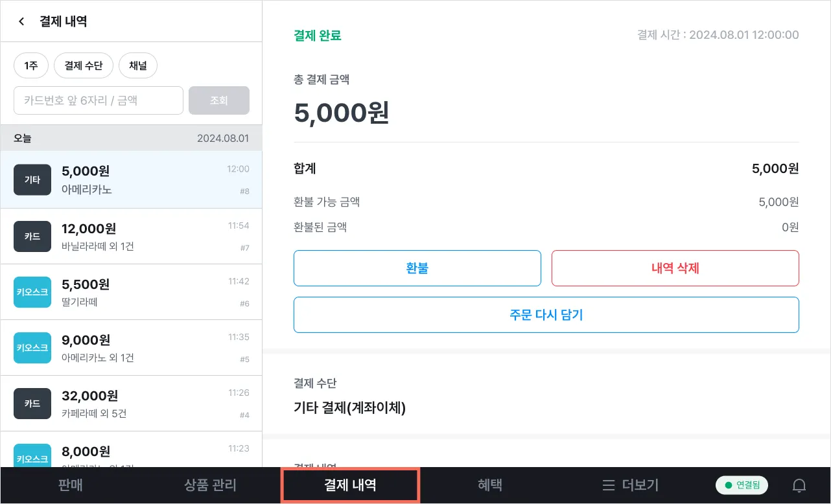This screenshot has width=831, height=504.
Task: Open the 더보기 menu
Action: pyautogui.click(x=630, y=485)
